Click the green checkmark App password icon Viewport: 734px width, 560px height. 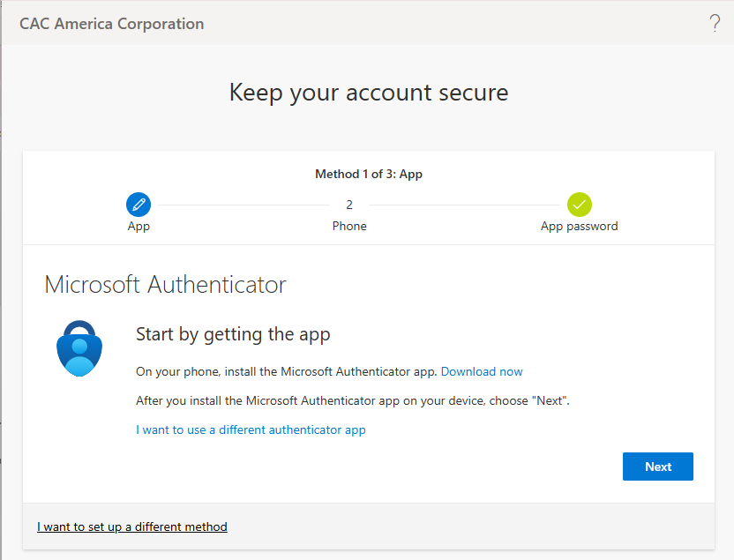click(x=580, y=205)
